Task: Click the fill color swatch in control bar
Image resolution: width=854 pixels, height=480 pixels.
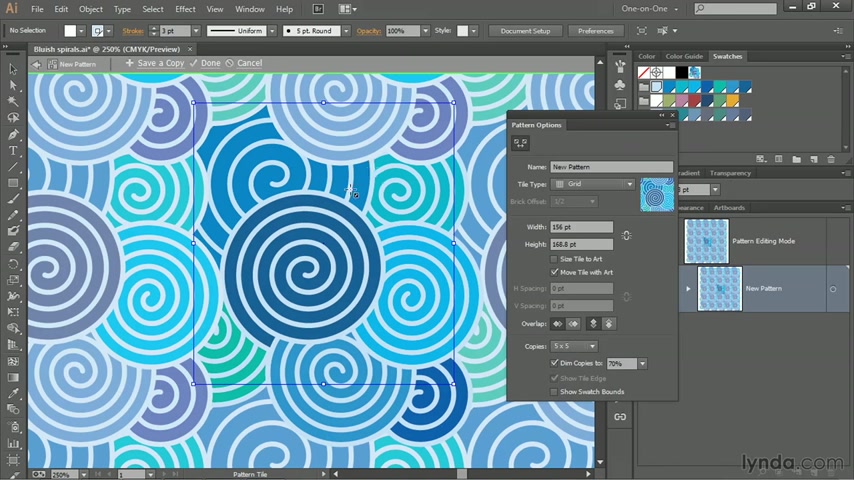Action: pyautogui.click(x=70, y=31)
